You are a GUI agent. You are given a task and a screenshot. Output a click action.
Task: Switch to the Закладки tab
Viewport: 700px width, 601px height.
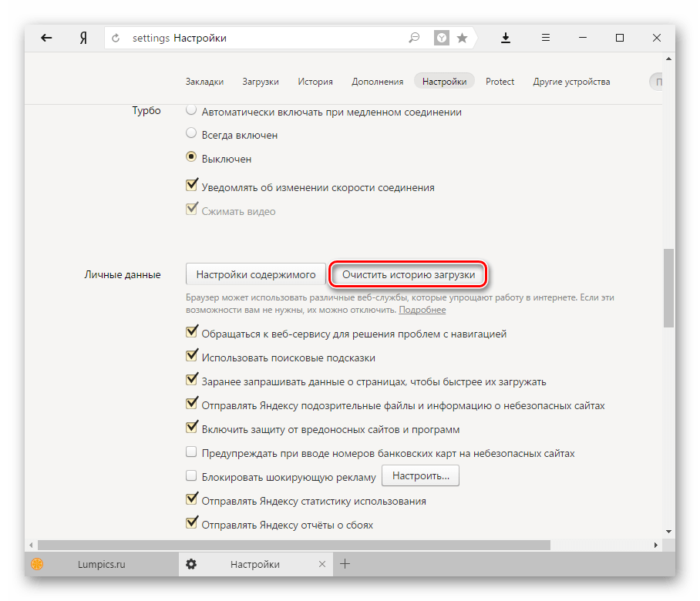(x=204, y=82)
